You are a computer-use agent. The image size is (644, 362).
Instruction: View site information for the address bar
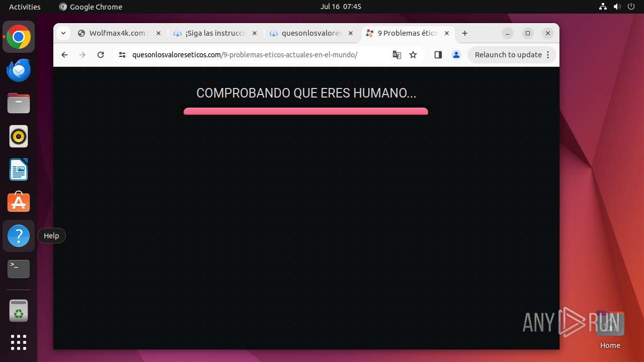pyautogui.click(x=122, y=55)
